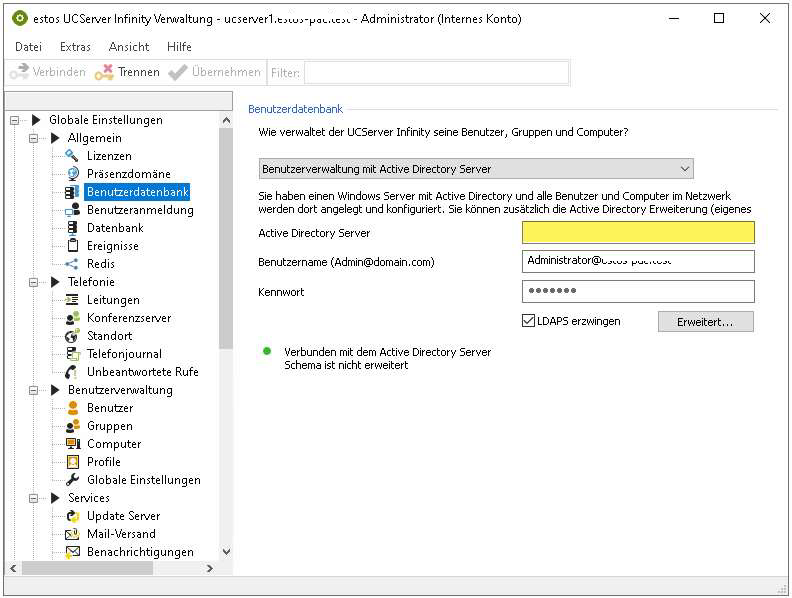Select the Präsenzdomäne globe icon

tap(72, 174)
